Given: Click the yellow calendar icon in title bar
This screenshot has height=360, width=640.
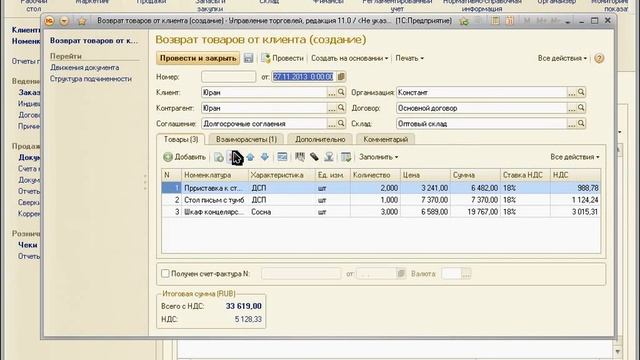Looking at the screenshot, I should (x=509, y=20).
